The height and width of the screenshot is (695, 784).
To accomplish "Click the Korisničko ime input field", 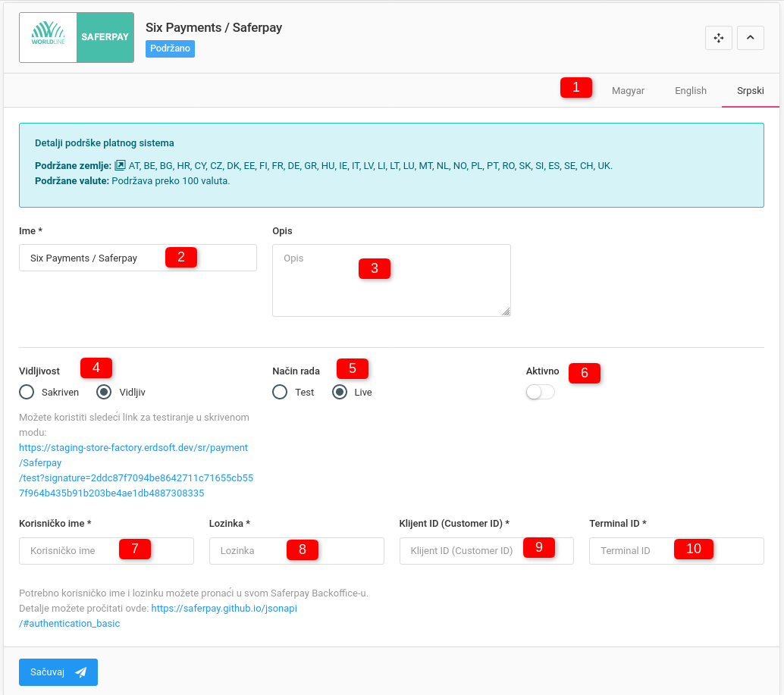I will coord(68,551).
